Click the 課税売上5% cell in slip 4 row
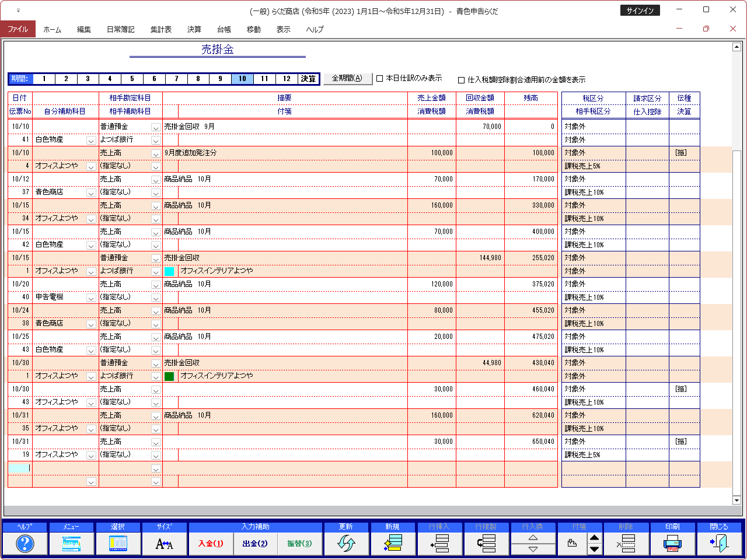 click(594, 166)
